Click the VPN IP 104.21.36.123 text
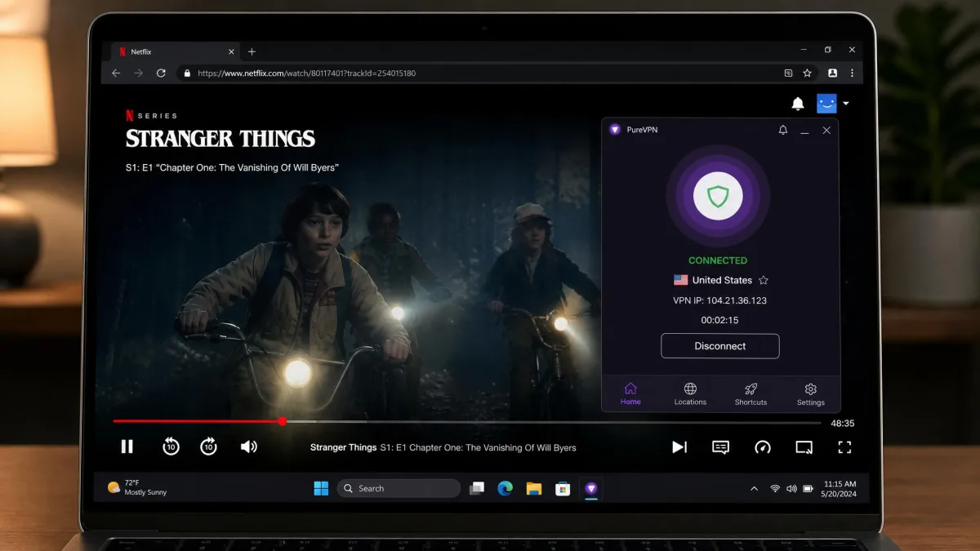 (x=719, y=300)
